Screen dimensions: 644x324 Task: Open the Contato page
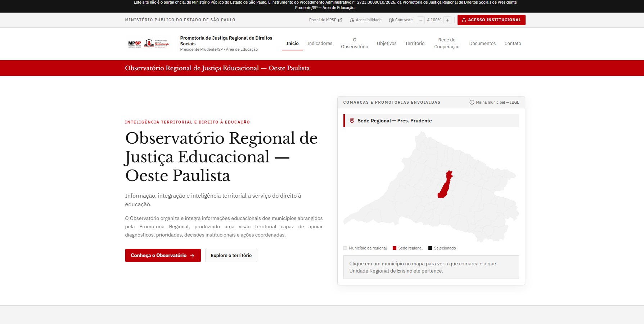(x=513, y=44)
